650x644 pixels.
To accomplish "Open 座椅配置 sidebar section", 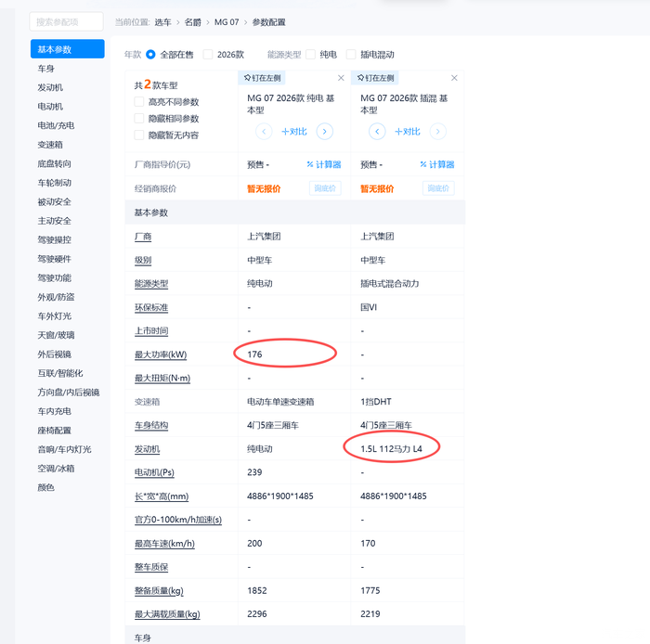I will [54, 431].
